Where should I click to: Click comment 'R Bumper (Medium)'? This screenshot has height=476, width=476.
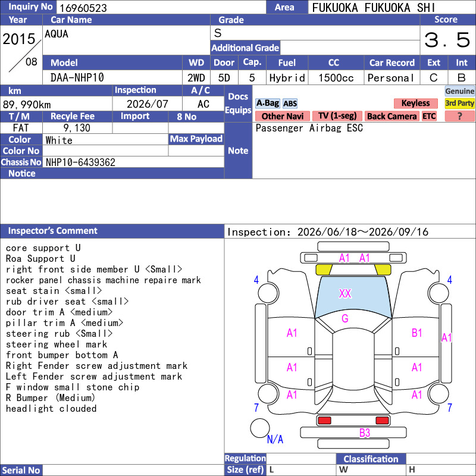51,397
